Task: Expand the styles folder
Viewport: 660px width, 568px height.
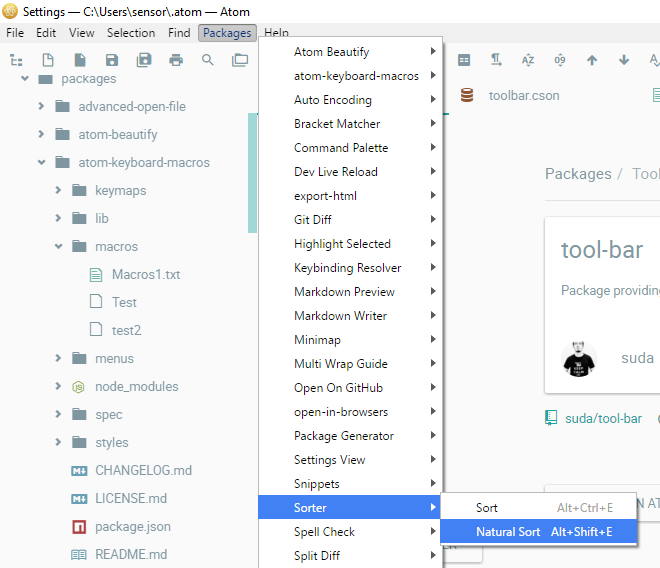Action: [x=58, y=442]
